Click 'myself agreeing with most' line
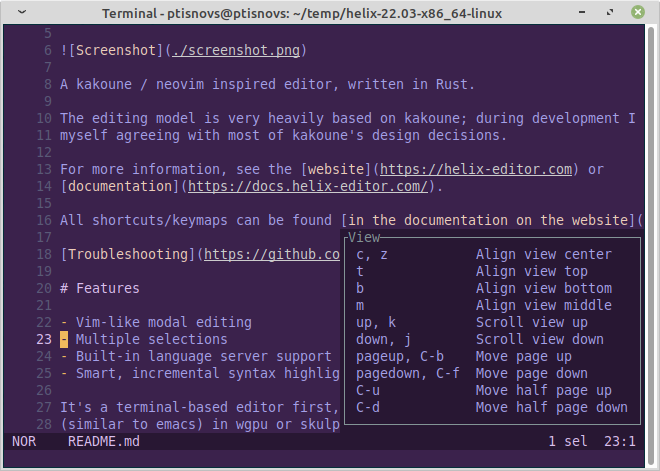 (x=283, y=135)
